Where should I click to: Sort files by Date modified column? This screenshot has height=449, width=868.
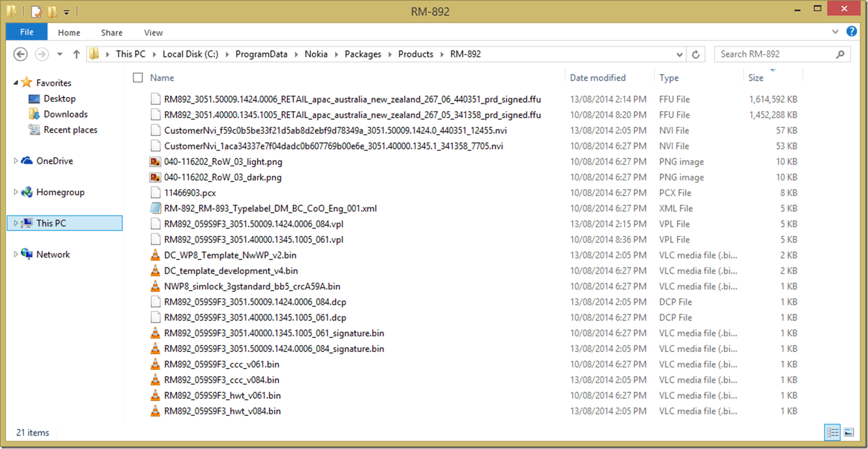598,78
